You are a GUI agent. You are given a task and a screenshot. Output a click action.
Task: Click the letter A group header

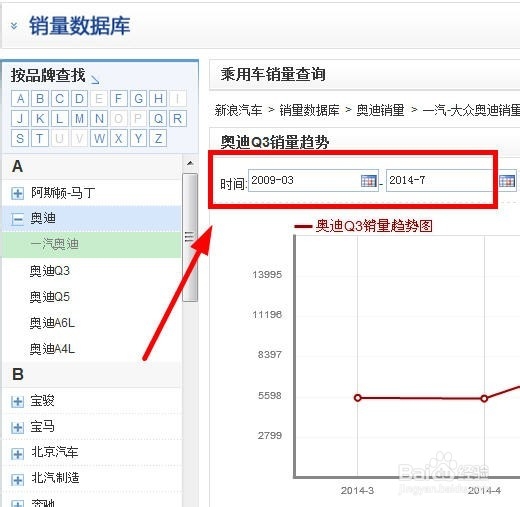point(91,167)
